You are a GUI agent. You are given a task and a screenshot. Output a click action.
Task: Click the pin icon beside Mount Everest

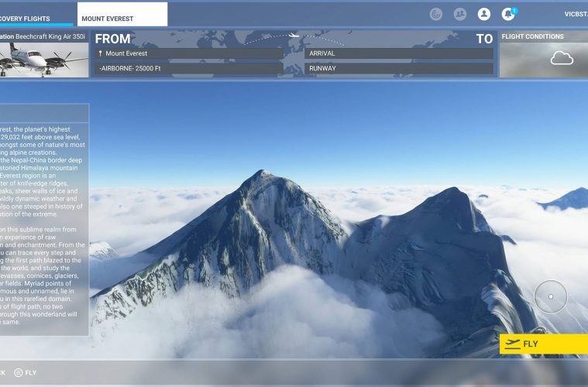pos(100,53)
